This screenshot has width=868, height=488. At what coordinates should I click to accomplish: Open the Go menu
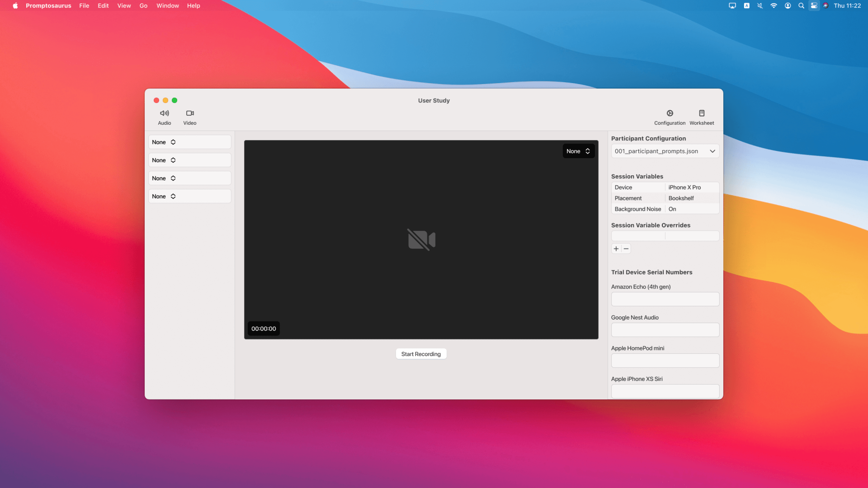(x=143, y=6)
